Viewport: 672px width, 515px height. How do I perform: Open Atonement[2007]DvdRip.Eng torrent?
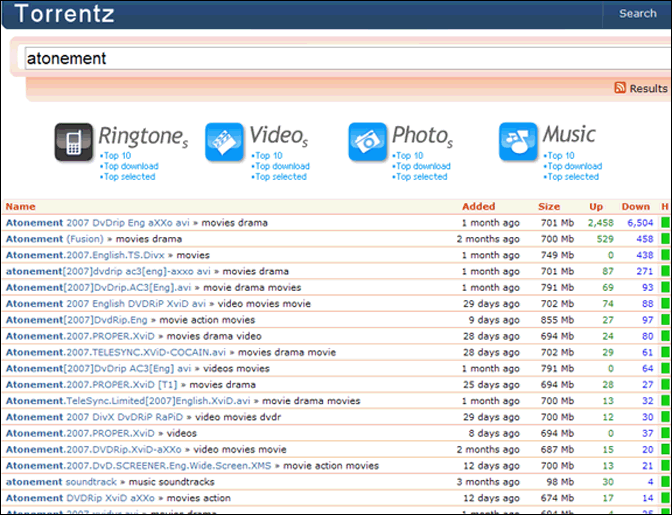pos(76,320)
